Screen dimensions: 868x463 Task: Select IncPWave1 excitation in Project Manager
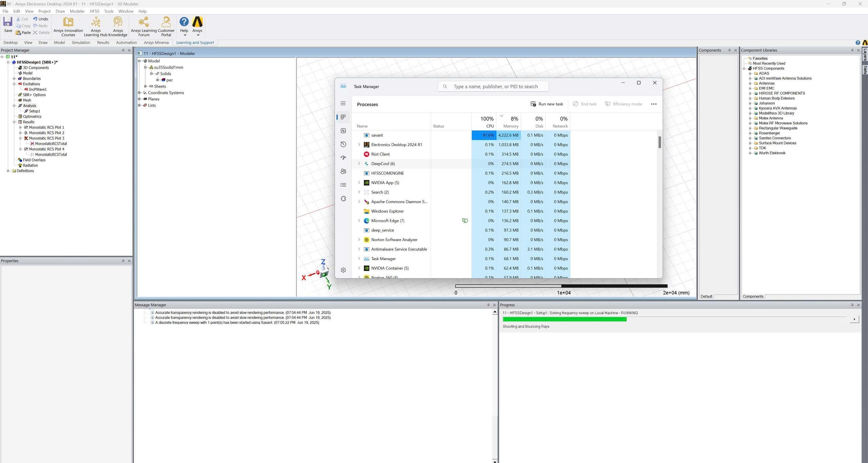[38, 90]
